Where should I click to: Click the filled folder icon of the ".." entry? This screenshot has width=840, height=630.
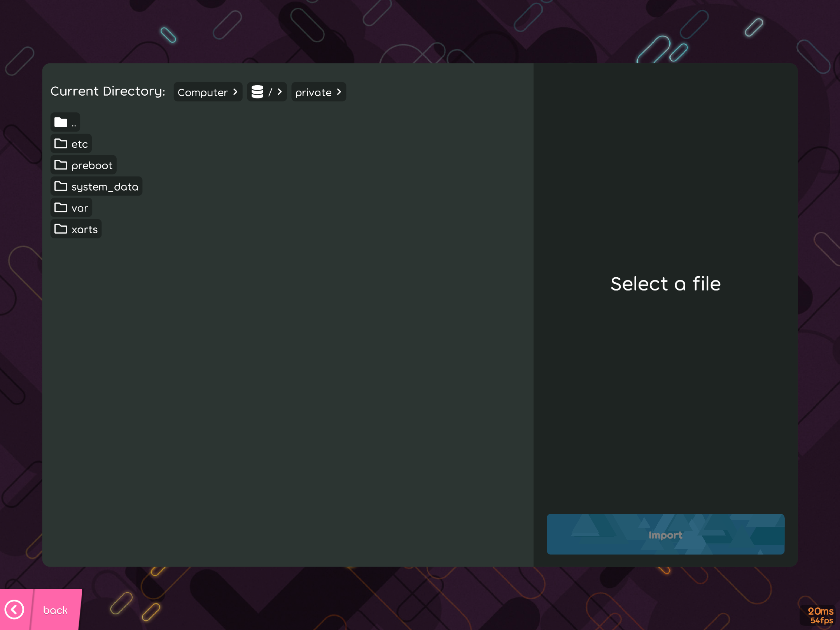coord(61,122)
